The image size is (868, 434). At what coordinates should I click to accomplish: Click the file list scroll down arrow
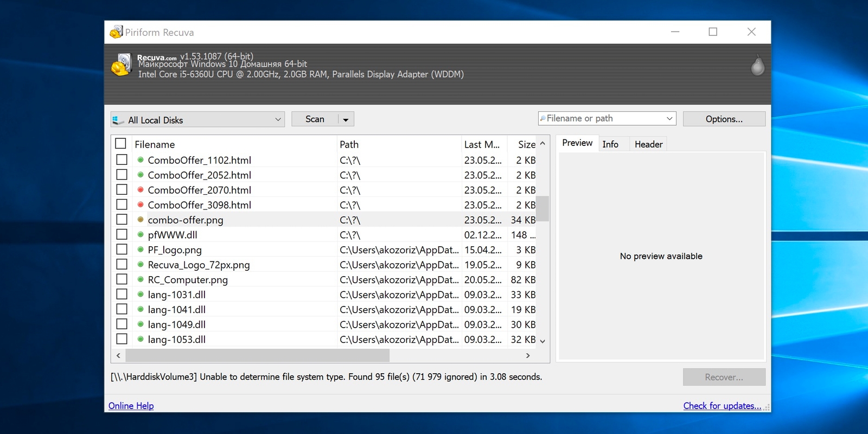[542, 341]
